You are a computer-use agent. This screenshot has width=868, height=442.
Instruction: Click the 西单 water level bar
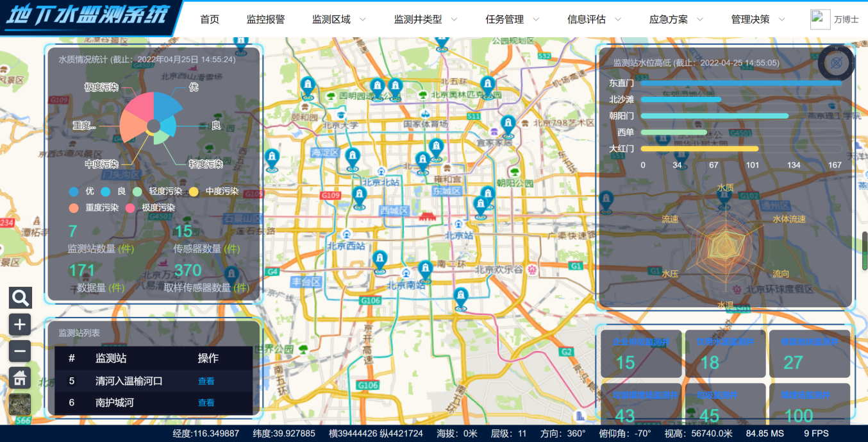tap(674, 132)
